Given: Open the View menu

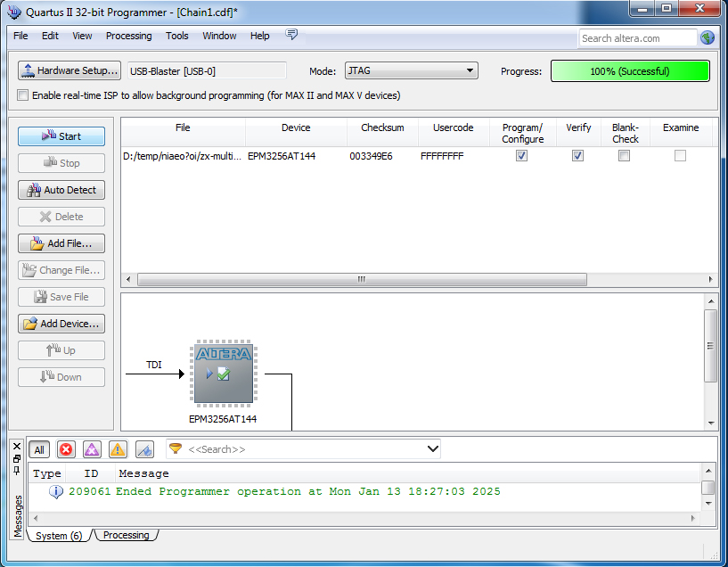Looking at the screenshot, I should (82, 36).
